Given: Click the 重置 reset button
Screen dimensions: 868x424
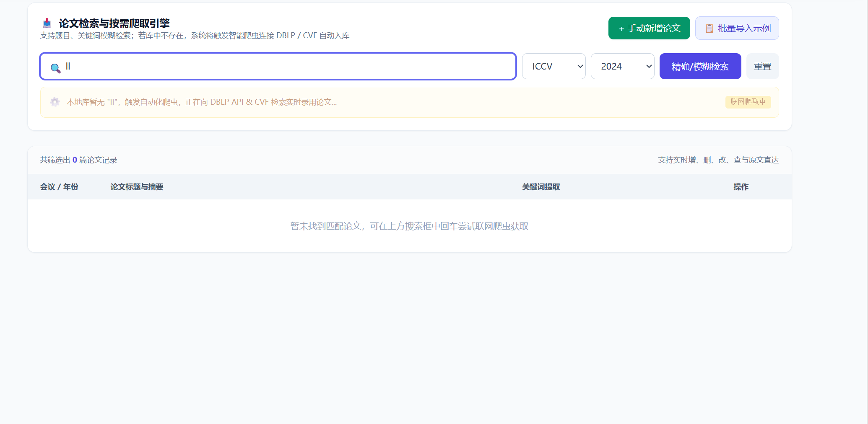Looking at the screenshot, I should coord(762,66).
